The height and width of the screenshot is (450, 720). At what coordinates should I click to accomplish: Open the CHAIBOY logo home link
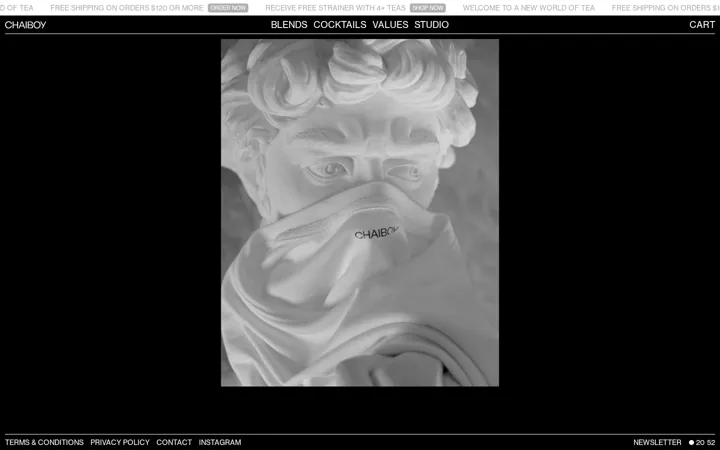[25, 25]
